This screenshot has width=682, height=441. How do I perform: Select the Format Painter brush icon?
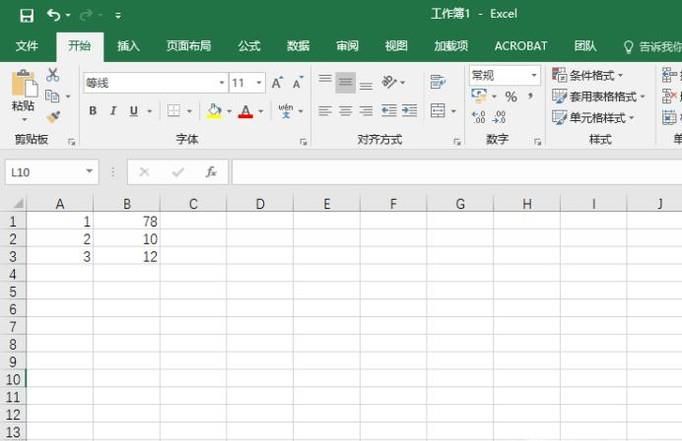53,116
